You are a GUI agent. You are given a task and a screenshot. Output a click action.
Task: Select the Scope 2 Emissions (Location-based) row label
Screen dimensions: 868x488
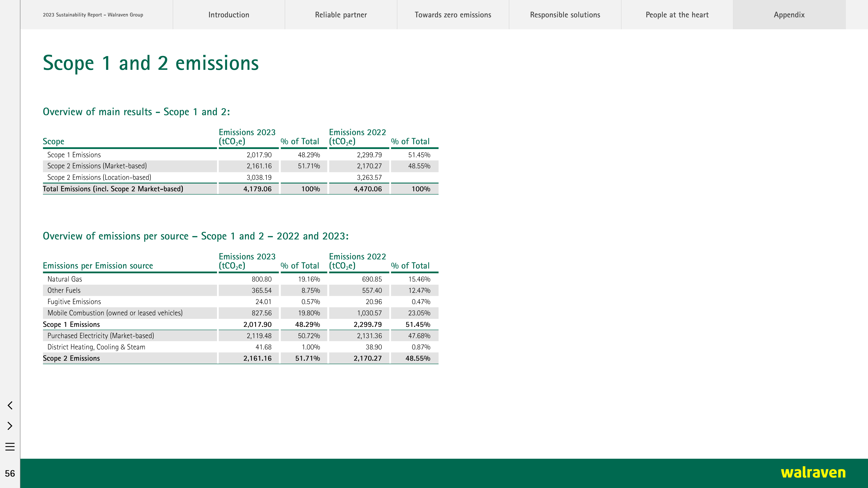pos(99,177)
